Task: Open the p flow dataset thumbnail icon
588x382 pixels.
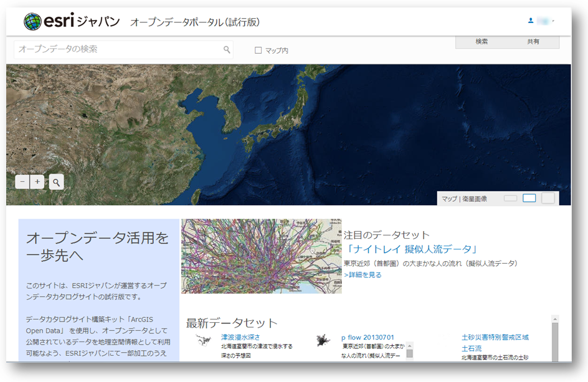Action: click(323, 340)
